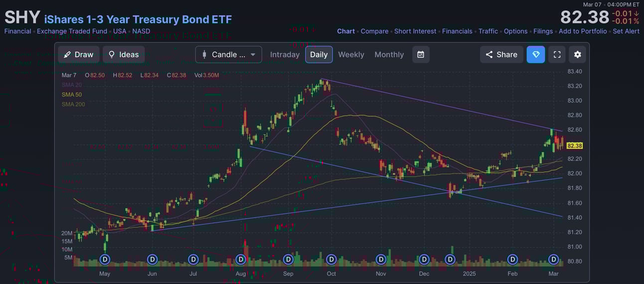
Task: Click the SHY ticker symbol
Action: [22, 17]
